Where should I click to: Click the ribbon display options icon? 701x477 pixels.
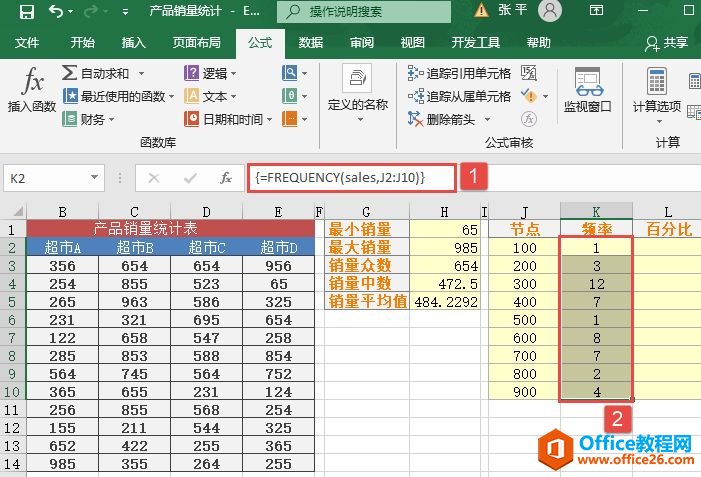596,10
